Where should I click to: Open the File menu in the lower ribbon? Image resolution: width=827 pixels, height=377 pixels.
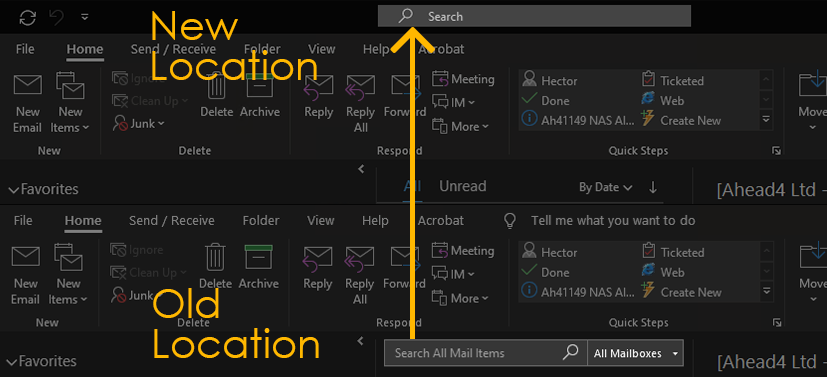coord(23,220)
